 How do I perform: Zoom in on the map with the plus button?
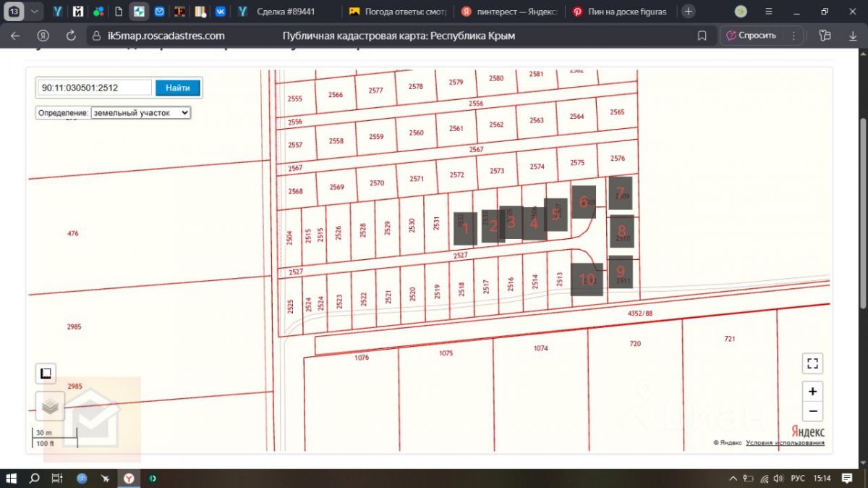812,392
